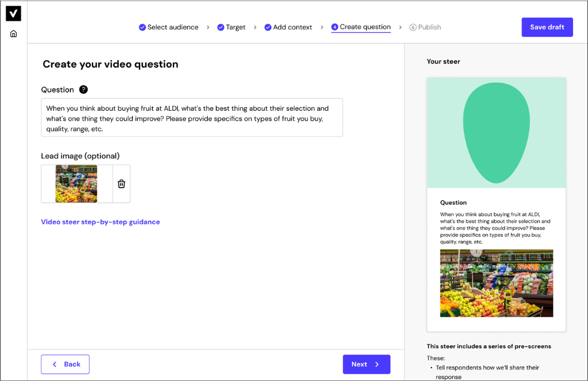Click the fruit photo in steer preview
The width and height of the screenshot is (588, 381).
pyautogui.click(x=496, y=283)
